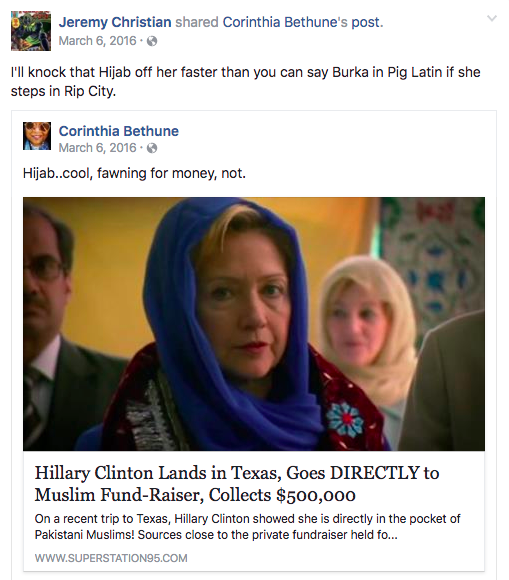
Task: Open the post options chevron menu
Action: 492,18
